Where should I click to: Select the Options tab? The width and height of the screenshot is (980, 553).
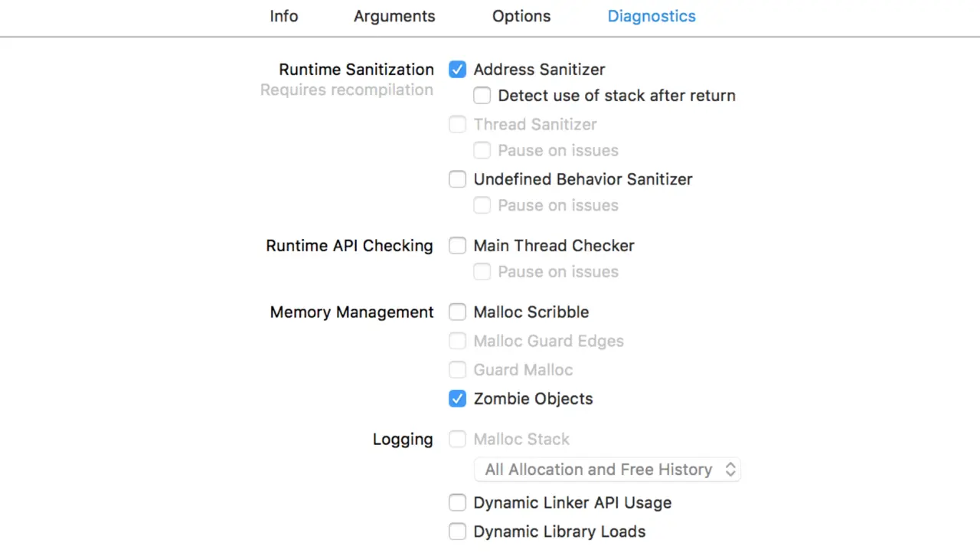521,16
